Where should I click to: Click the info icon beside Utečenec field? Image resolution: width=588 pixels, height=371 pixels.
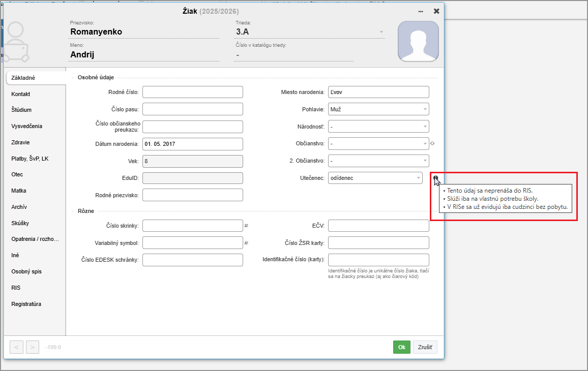[x=435, y=178]
